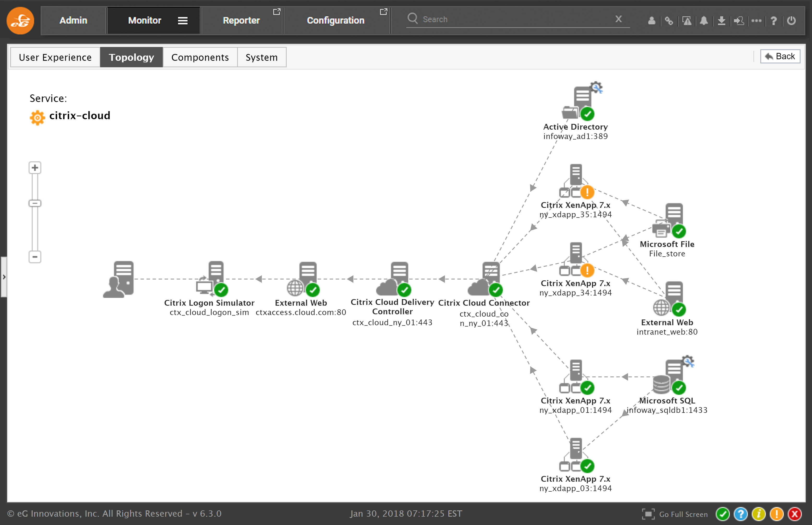Select Citrix XenApp ny_xdapp_35 node icon
Screen dimensions: 812x525
(x=576, y=181)
